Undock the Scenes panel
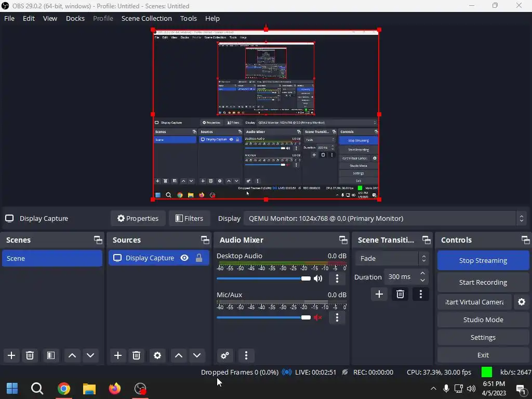Image resolution: width=532 pixels, height=399 pixels. point(98,240)
